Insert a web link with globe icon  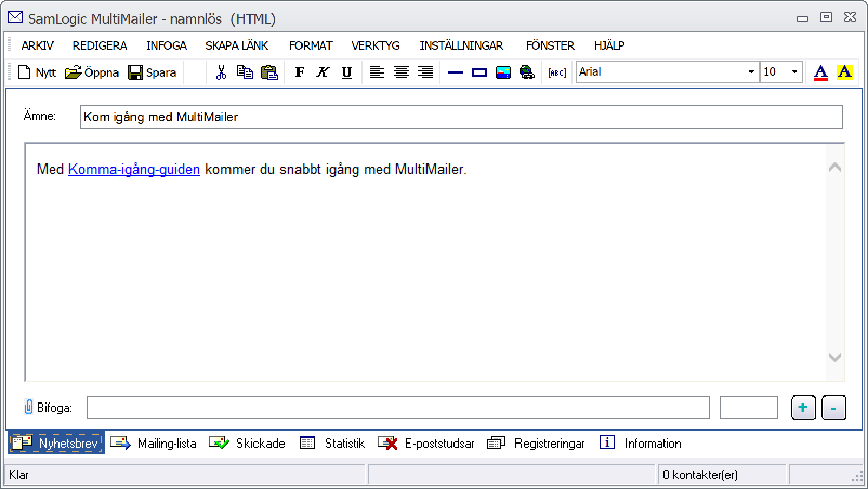[x=527, y=72]
